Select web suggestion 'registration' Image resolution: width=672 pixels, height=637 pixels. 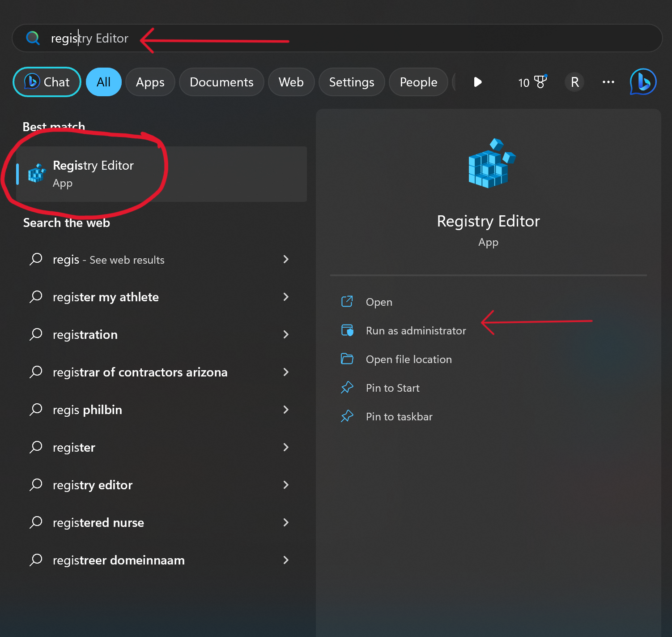(x=162, y=335)
